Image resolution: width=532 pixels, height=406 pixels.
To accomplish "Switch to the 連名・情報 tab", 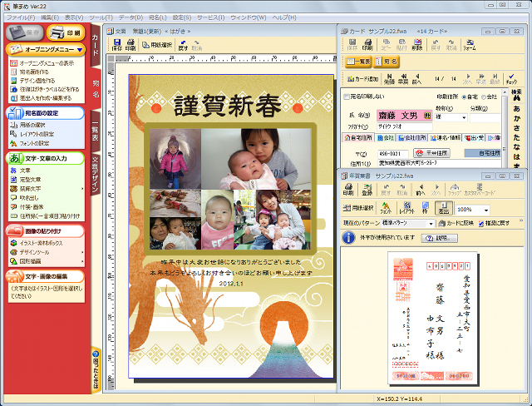I will point(446,138).
